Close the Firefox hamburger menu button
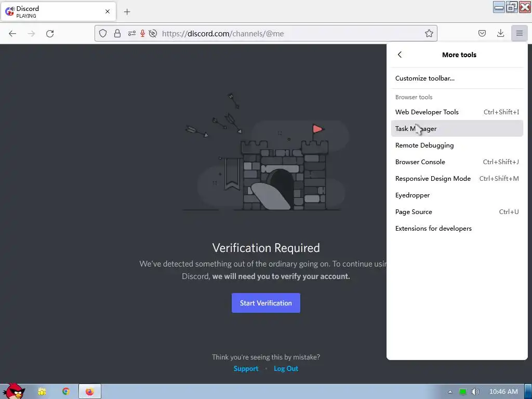Viewport: 532px width, 399px height. 520,33
